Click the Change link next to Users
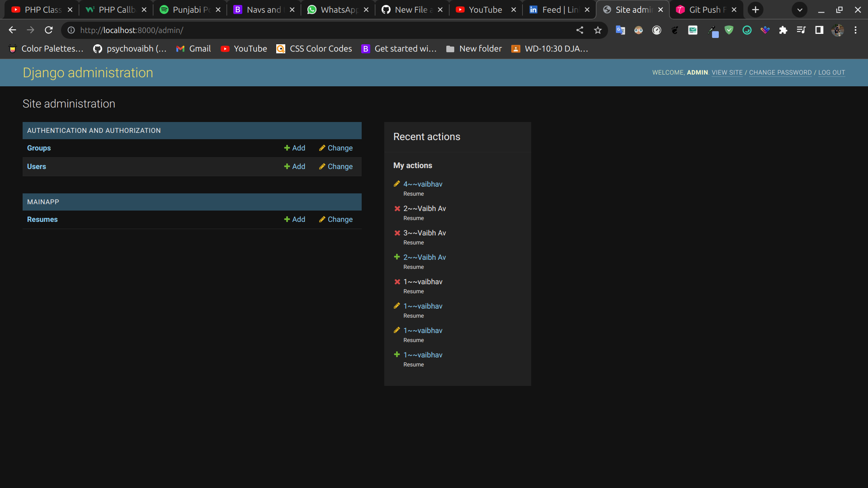 340,166
